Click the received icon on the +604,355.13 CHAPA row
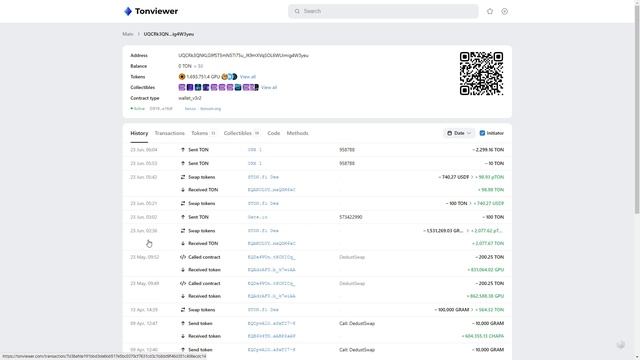 click(x=183, y=336)
